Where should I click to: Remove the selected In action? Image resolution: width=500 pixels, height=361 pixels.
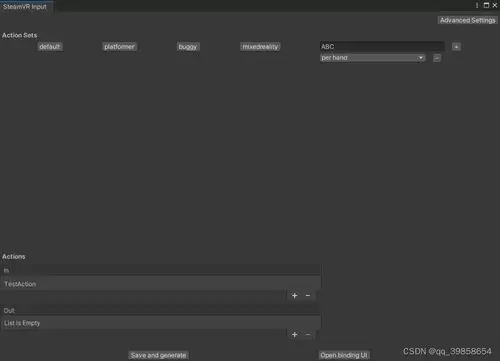point(308,296)
